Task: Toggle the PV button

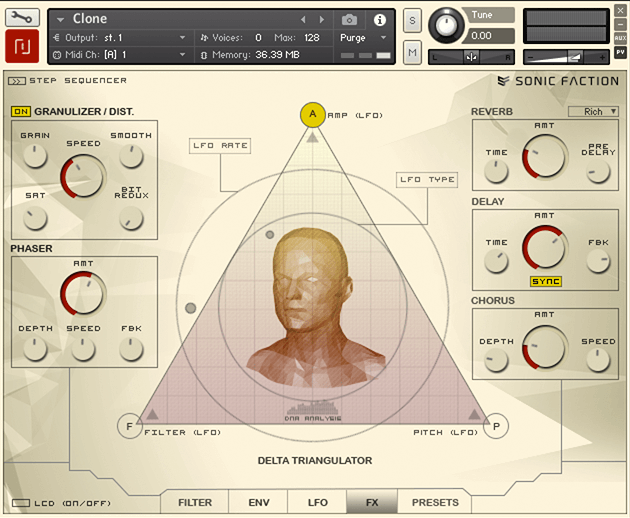Action: pos(620,52)
